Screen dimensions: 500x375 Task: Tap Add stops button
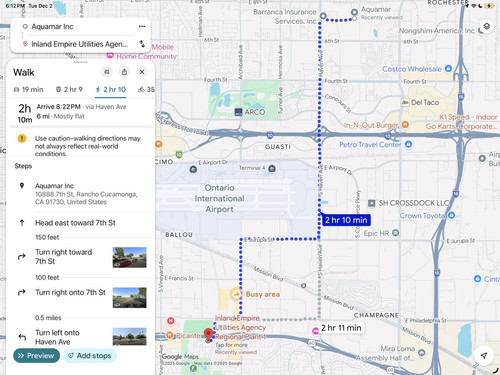pos(90,356)
